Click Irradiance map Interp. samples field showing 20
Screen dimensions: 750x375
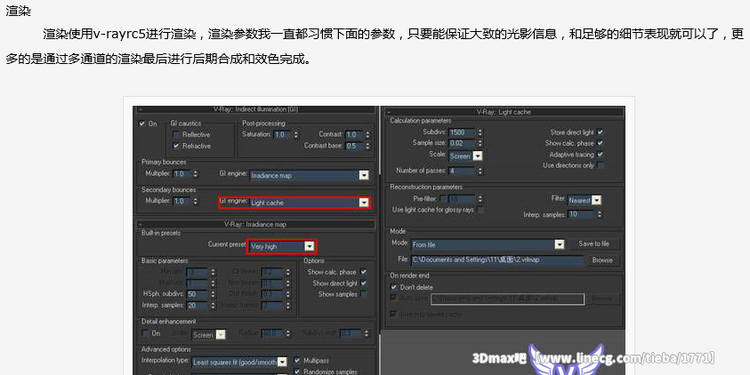coord(197,305)
